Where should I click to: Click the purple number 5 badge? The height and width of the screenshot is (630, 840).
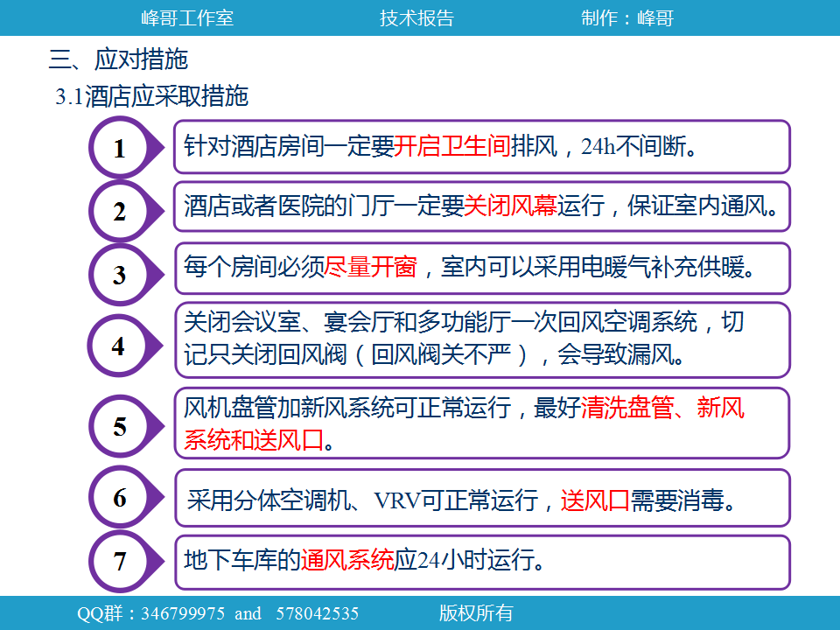tap(125, 426)
